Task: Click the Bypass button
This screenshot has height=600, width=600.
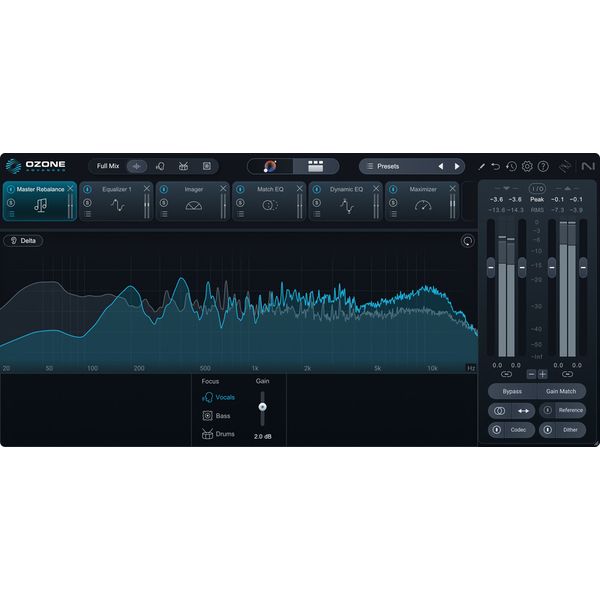Action: [512, 391]
